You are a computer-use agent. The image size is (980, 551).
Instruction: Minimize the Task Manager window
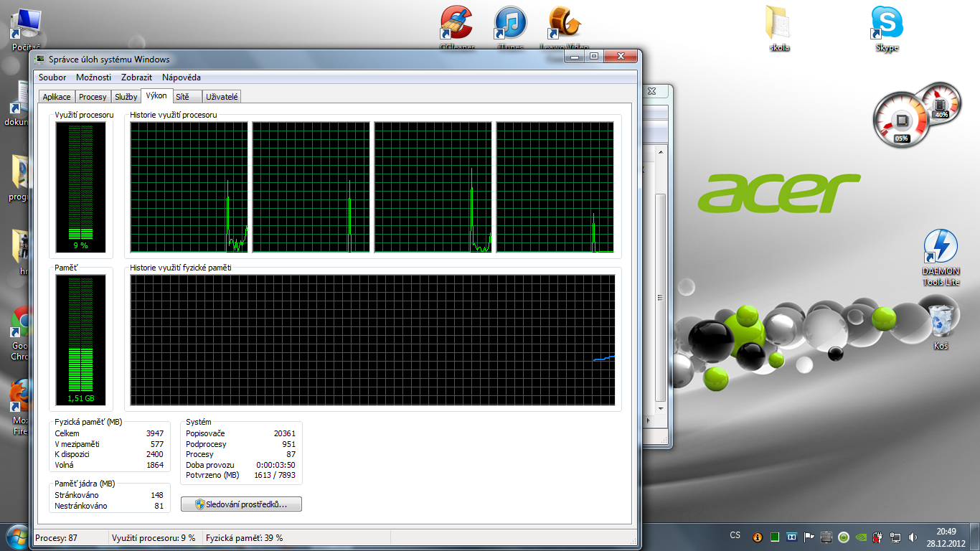pyautogui.click(x=575, y=56)
